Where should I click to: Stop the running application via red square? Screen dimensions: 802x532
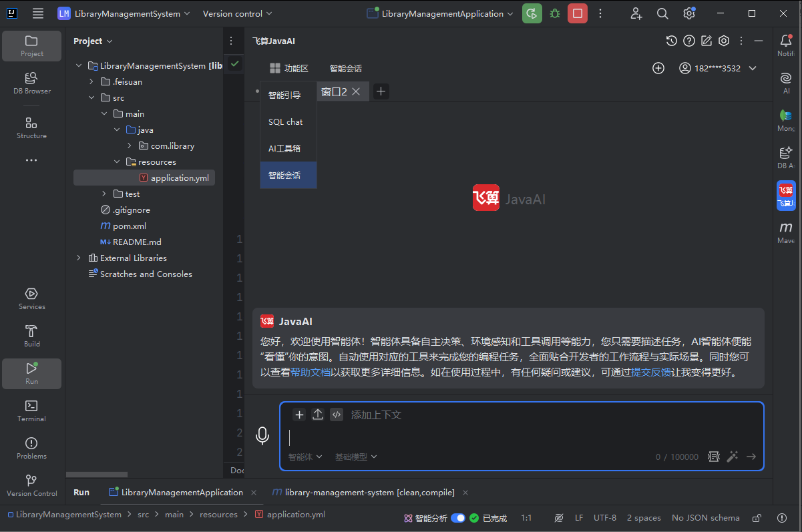point(578,13)
